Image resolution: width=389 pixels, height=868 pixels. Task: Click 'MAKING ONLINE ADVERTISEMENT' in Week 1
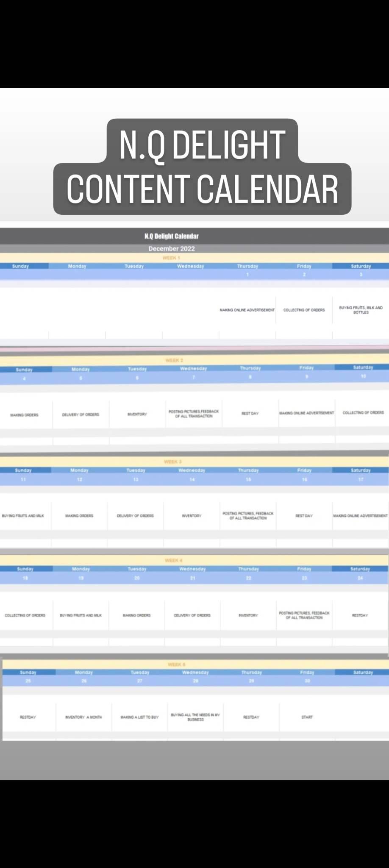247,310
